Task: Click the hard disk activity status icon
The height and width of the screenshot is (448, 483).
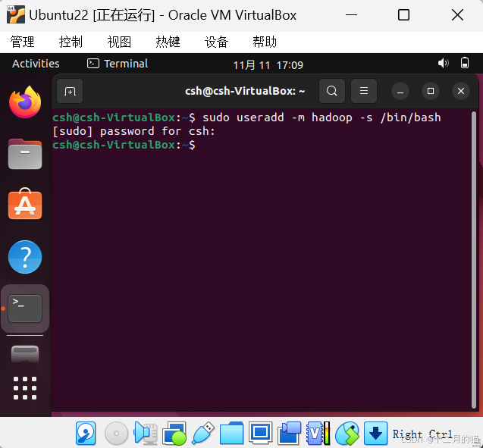Action: point(86,434)
